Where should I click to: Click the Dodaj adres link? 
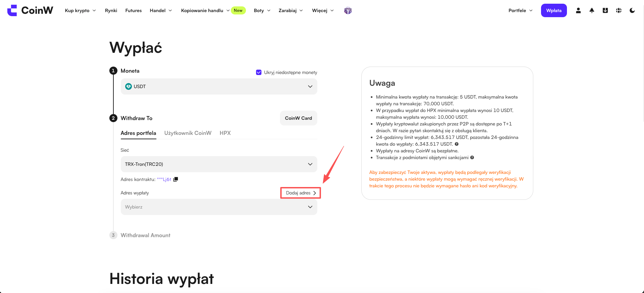pyautogui.click(x=301, y=193)
